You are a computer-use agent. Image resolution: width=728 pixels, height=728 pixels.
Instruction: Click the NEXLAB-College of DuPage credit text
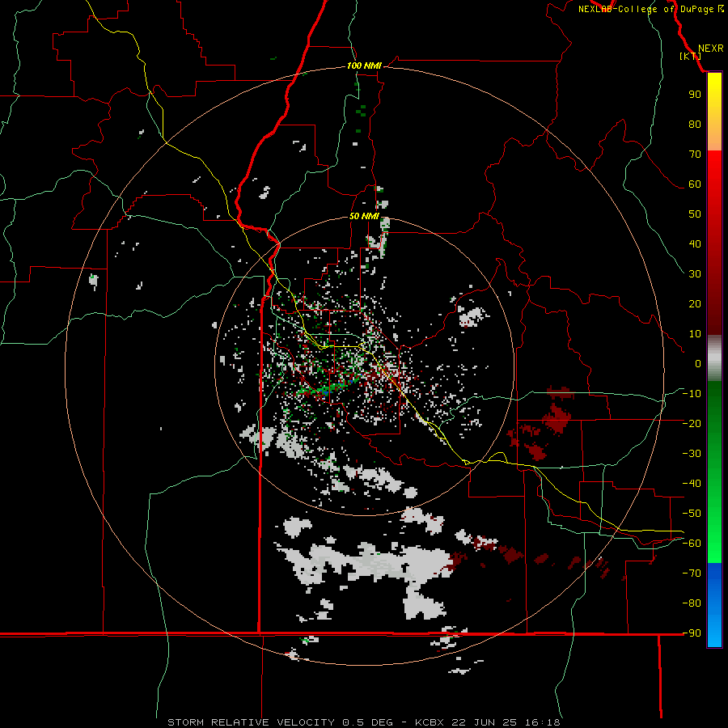coord(650,9)
